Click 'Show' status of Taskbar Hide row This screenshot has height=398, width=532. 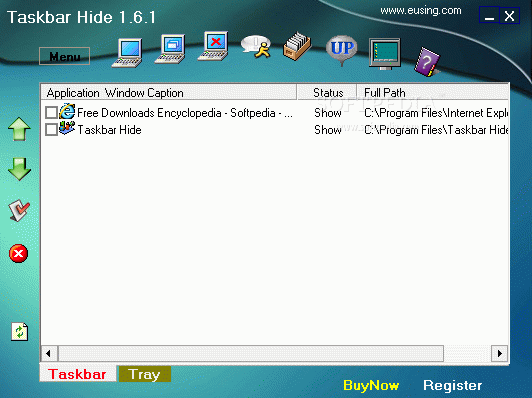[x=328, y=130]
